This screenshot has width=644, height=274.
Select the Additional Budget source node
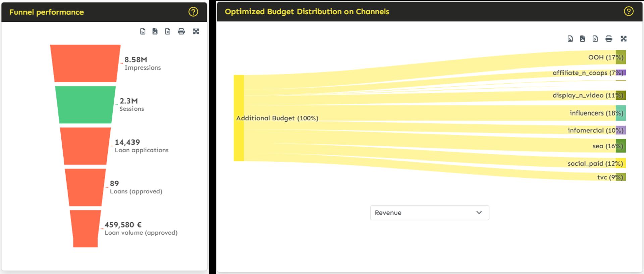tap(238, 118)
